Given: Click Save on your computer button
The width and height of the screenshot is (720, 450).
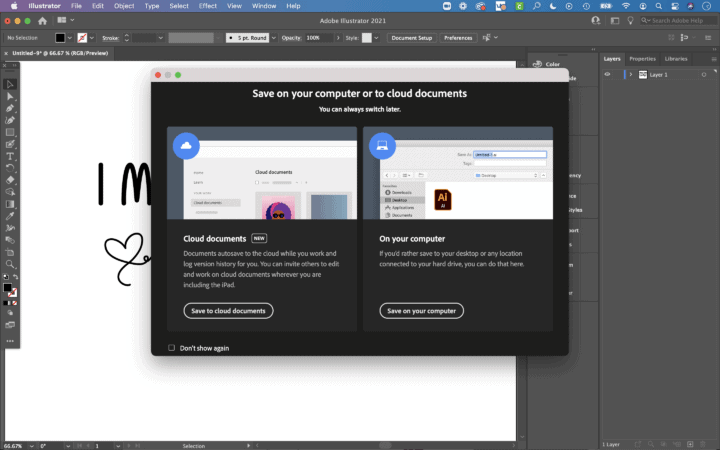Looking at the screenshot, I should pyautogui.click(x=422, y=311).
